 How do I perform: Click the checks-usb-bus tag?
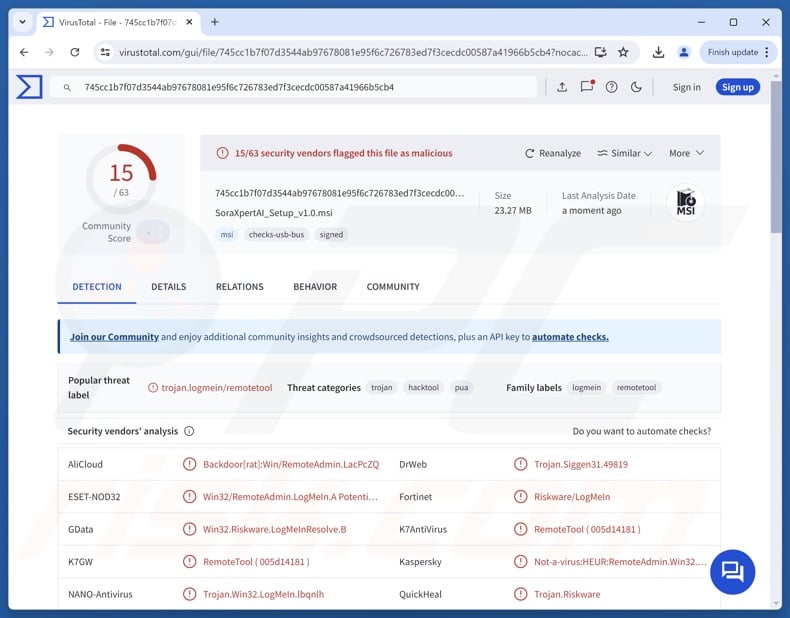[x=277, y=235]
